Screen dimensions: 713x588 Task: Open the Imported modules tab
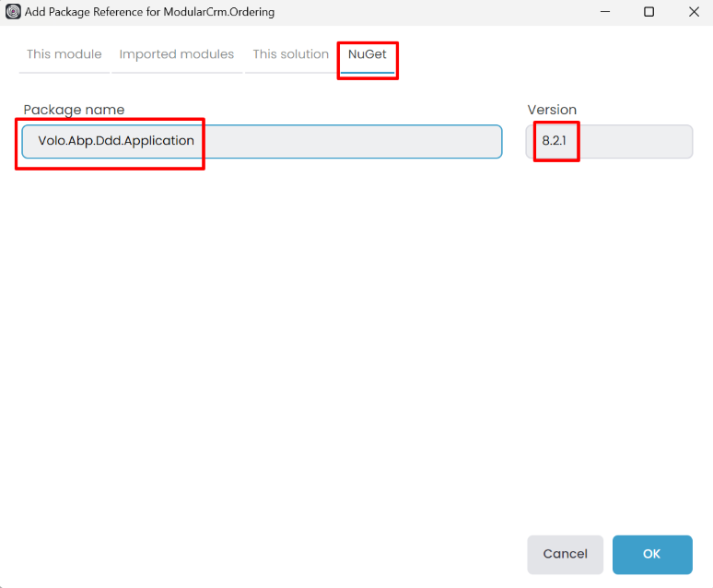[177, 54]
